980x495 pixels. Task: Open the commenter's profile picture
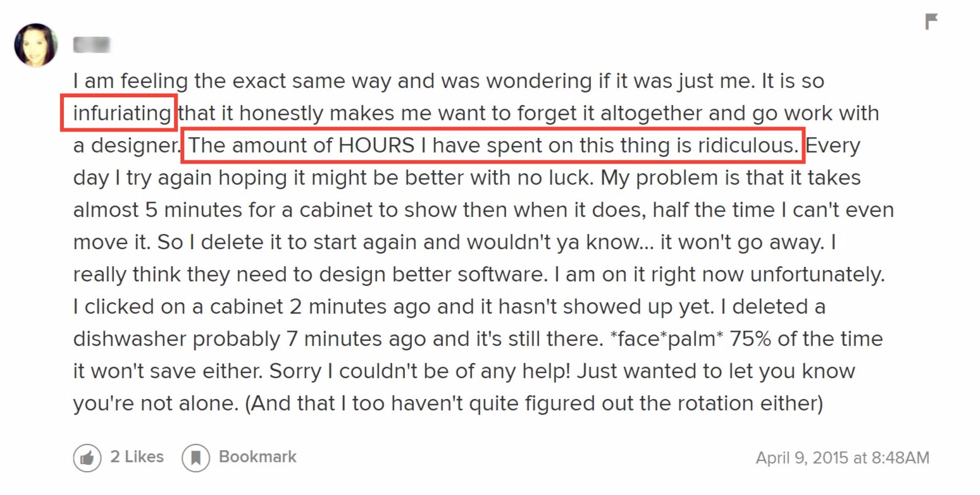pyautogui.click(x=36, y=45)
